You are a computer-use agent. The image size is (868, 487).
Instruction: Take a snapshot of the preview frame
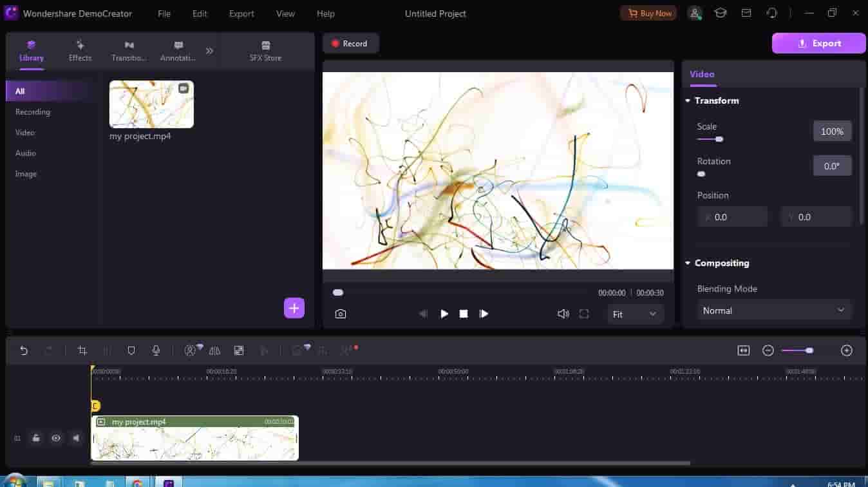pos(341,314)
